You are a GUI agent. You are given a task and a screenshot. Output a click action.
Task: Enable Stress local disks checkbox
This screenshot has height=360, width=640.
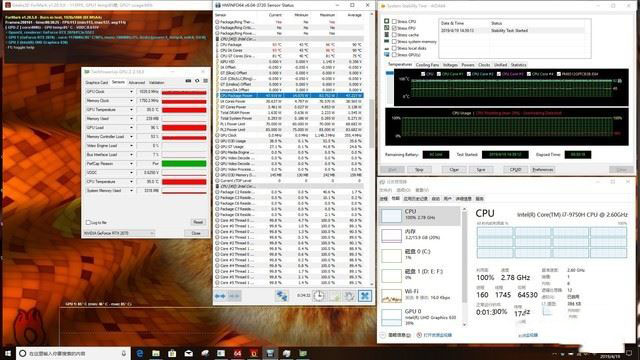[394, 48]
